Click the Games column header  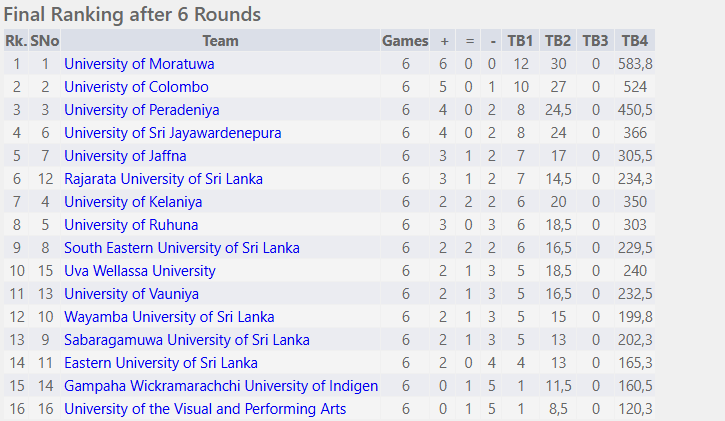point(405,41)
